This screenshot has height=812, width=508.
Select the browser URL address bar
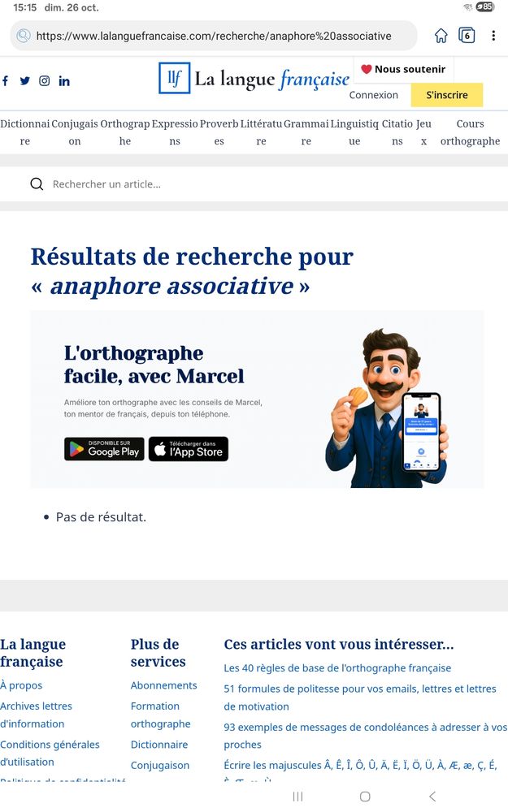click(214, 36)
